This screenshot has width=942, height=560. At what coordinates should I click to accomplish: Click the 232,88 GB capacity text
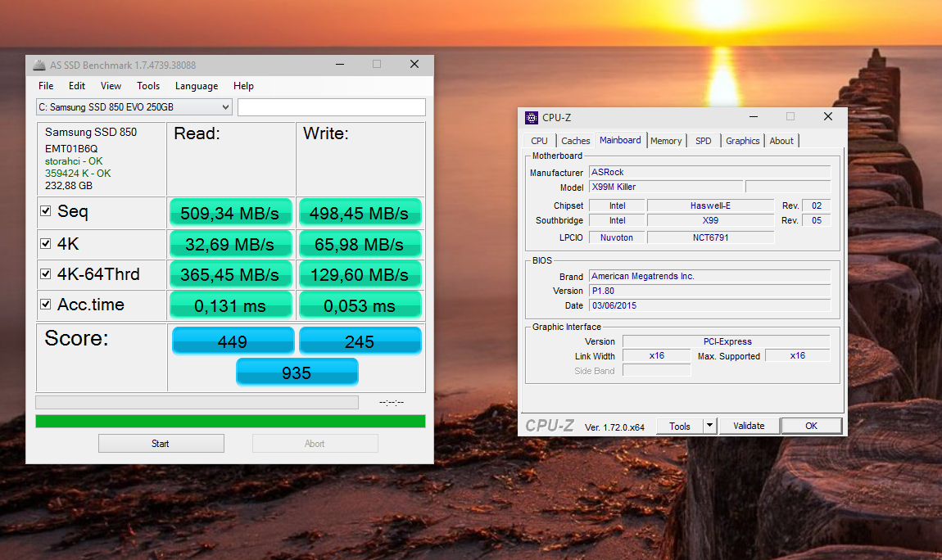pos(69,186)
